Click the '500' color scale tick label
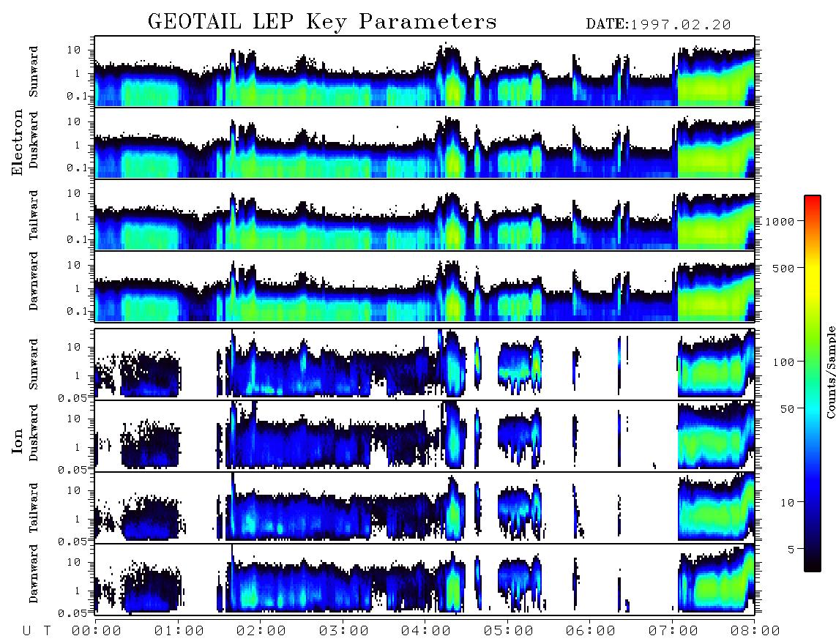Screen dimensions: 836x644 (783, 268)
